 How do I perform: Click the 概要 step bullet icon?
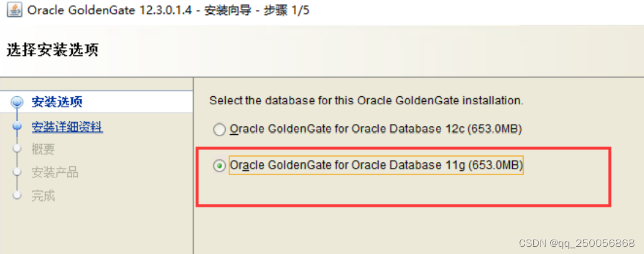tap(17, 150)
